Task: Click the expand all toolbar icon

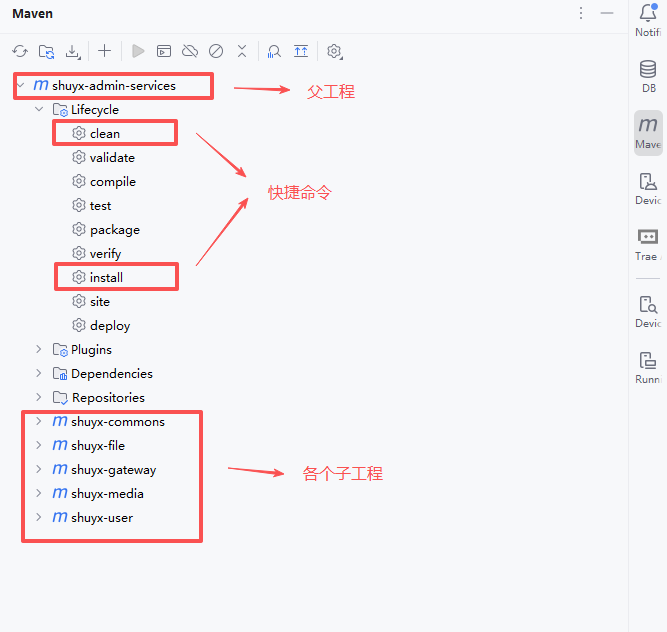Action: [x=301, y=51]
